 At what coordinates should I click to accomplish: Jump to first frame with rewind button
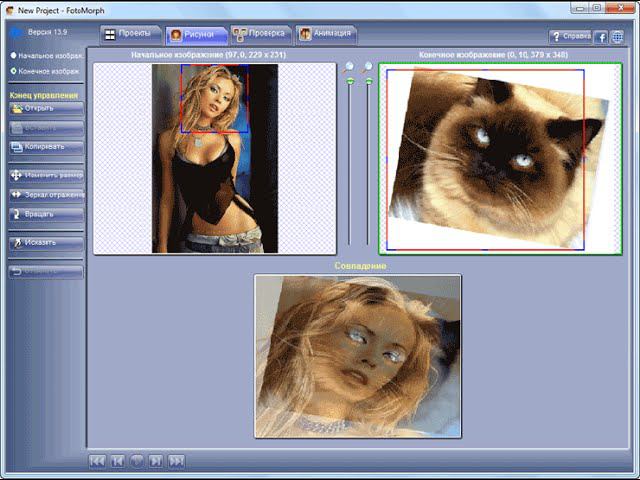97,461
